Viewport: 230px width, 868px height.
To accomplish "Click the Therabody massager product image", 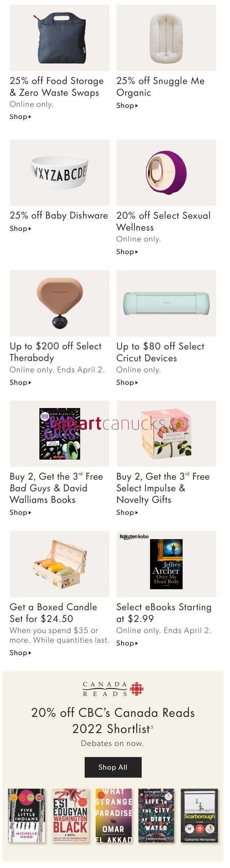I will click(x=60, y=303).
